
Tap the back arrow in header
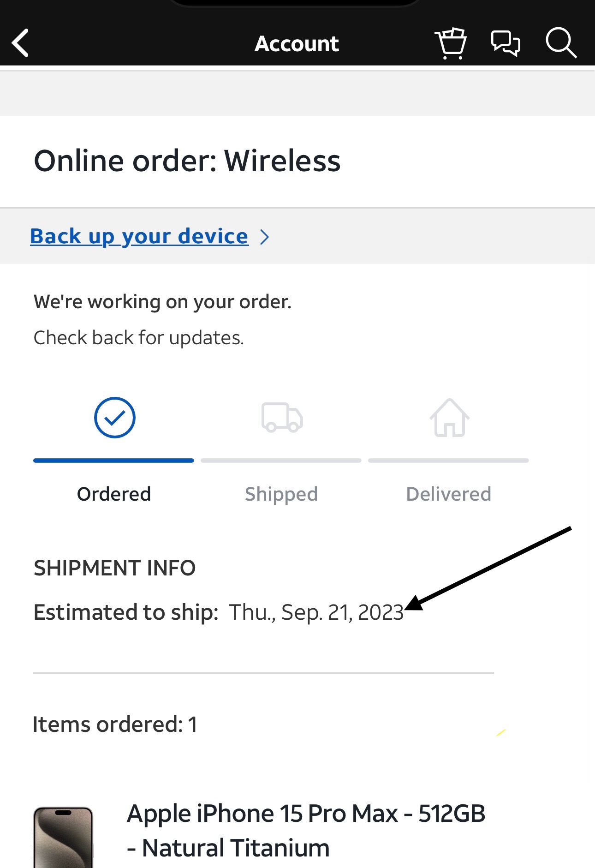(21, 43)
